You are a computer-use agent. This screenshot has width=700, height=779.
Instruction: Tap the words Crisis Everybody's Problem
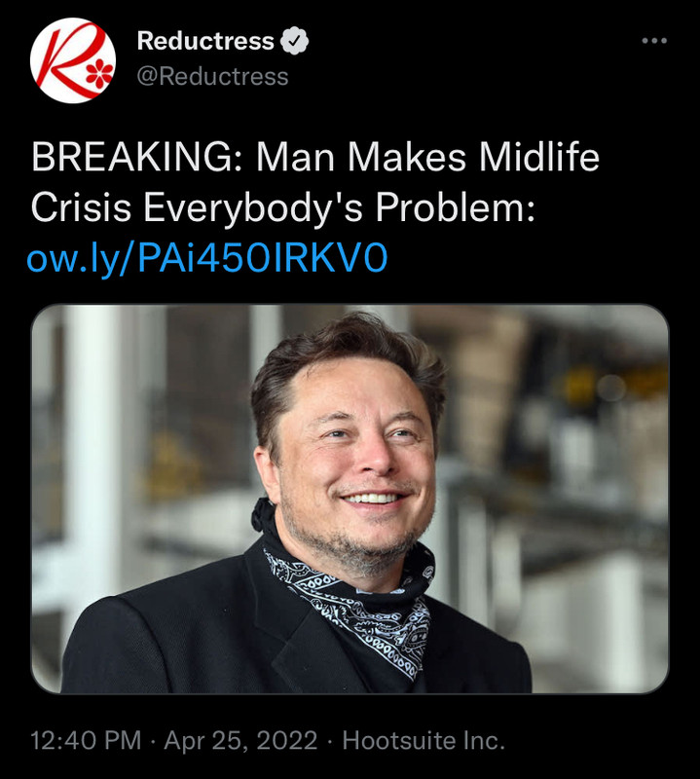pyautogui.click(x=282, y=207)
